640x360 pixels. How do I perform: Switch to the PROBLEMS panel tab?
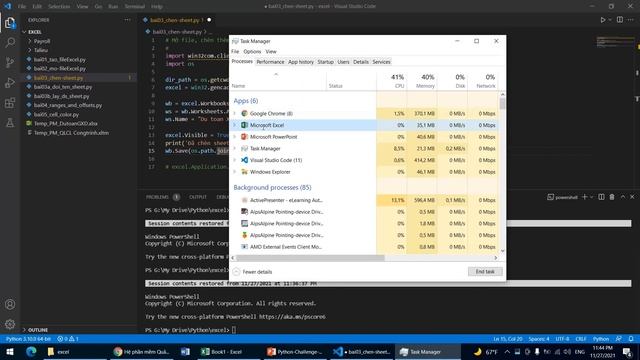click(x=157, y=197)
